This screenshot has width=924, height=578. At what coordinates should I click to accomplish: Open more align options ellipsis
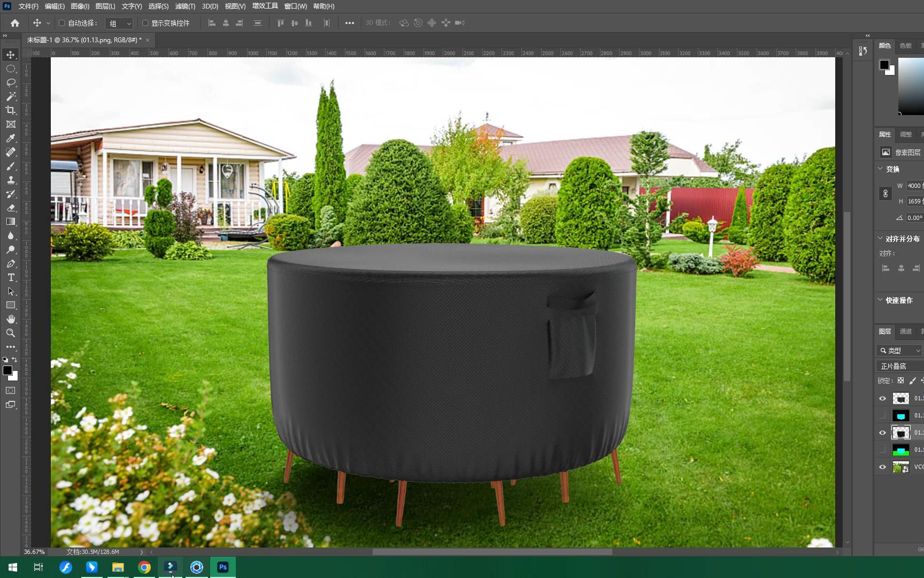coord(349,23)
